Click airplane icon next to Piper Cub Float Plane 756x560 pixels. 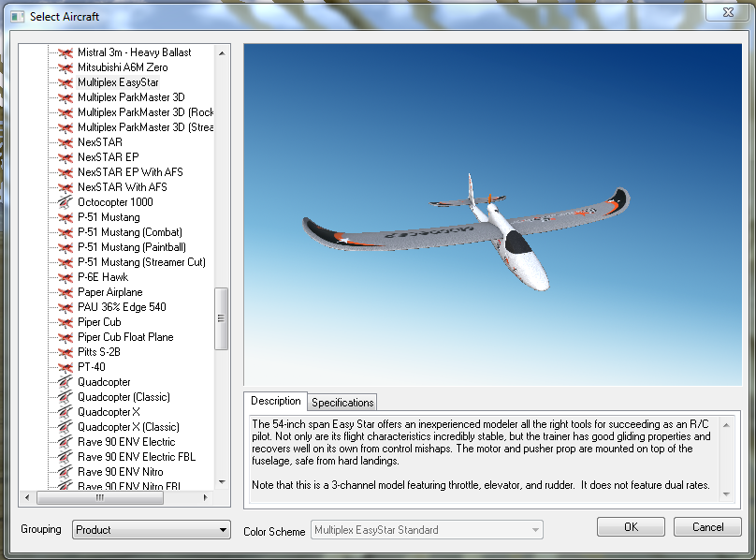coord(65,337)
